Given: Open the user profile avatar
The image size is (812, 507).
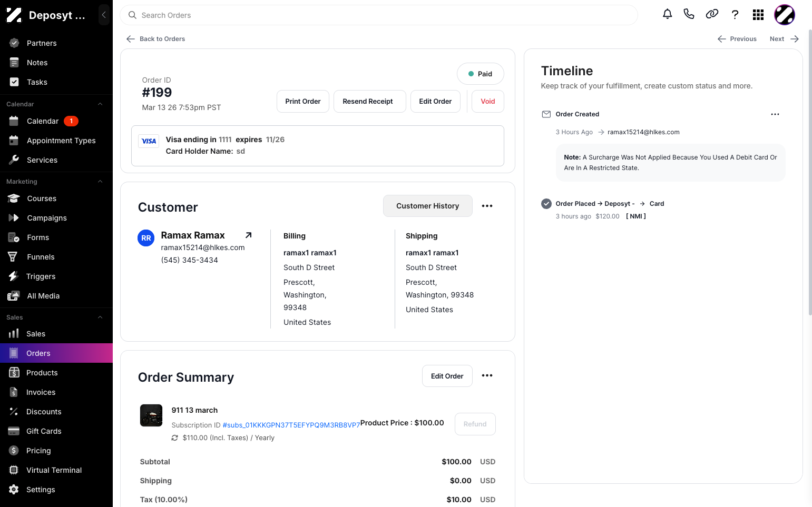Looking at the screenshot, I should coord(784,15).
